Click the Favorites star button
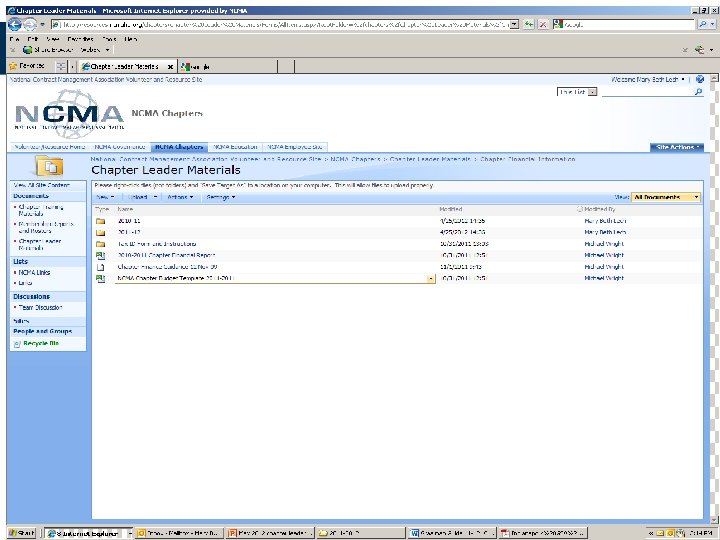 click(27, 66)
